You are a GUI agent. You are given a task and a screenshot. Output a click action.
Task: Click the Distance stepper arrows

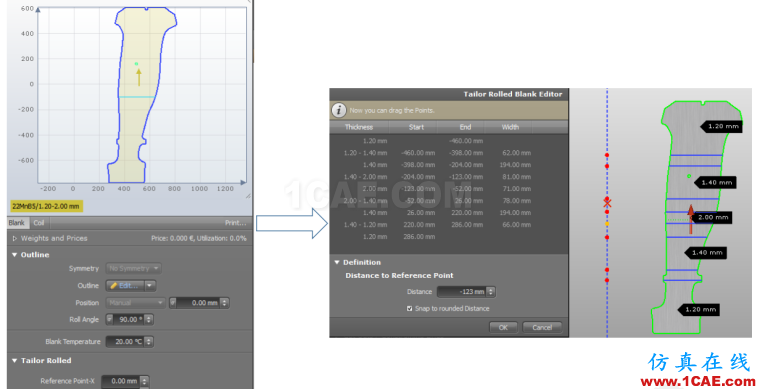tap(491, 292)
